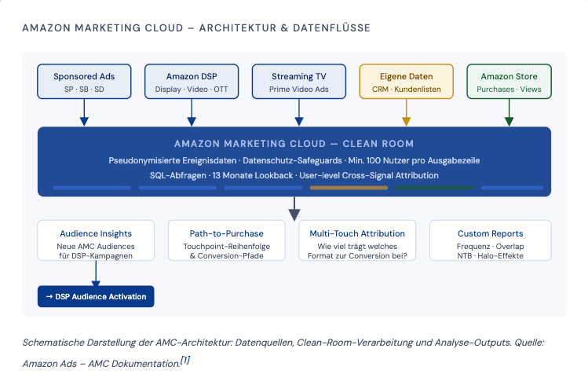Click the orange bar in the Clean Room box
The width and height of the screenshot is (588, 385).
(x=349, y=188)
